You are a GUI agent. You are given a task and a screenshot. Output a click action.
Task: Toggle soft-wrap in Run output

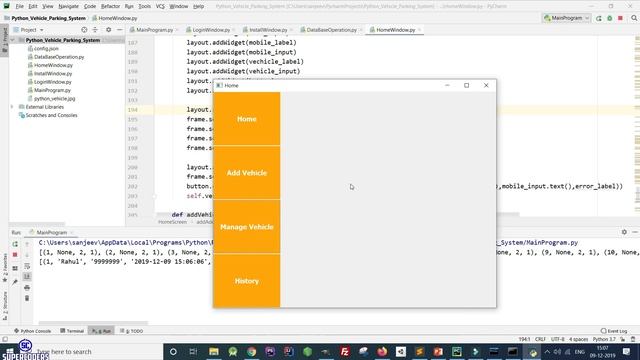click(x=27, y=266)
